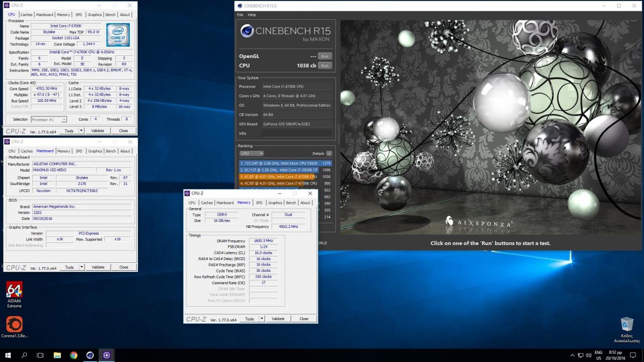The image size is (644, 362).
Task: Switch to CPU-Z via its taskbar icon
Action: [x=107, y=355]
